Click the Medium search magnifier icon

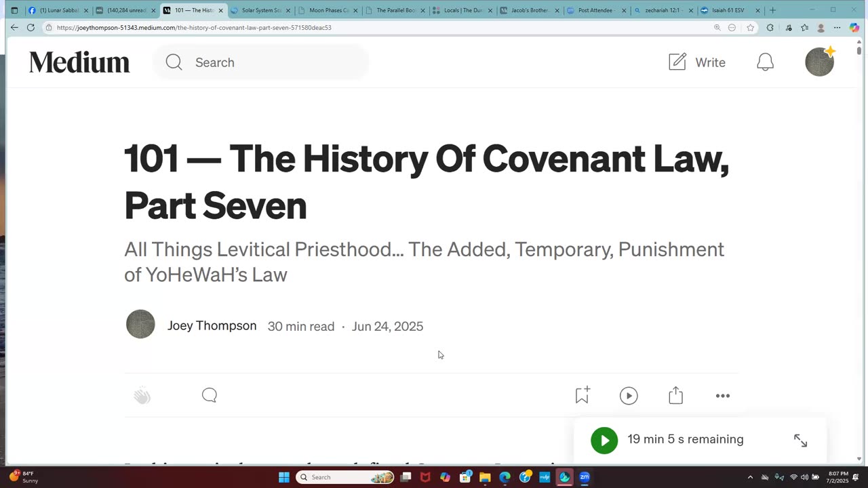[174, 62]
